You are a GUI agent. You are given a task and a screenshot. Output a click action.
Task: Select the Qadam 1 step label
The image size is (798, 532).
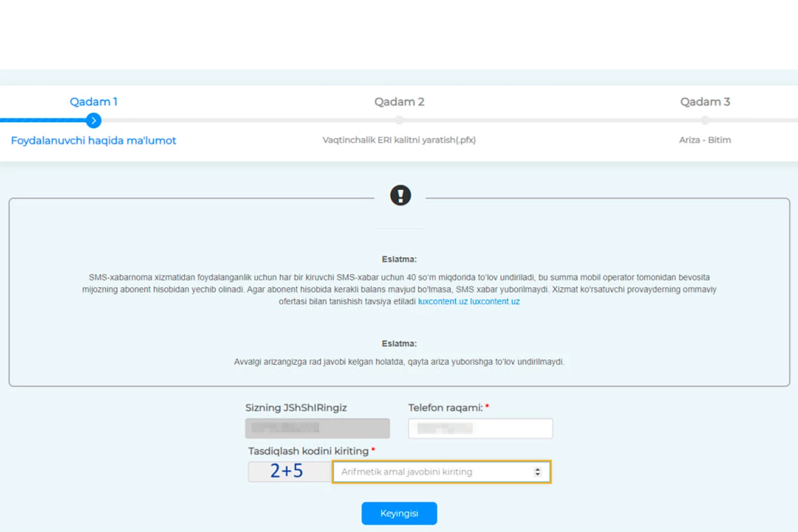93,102
